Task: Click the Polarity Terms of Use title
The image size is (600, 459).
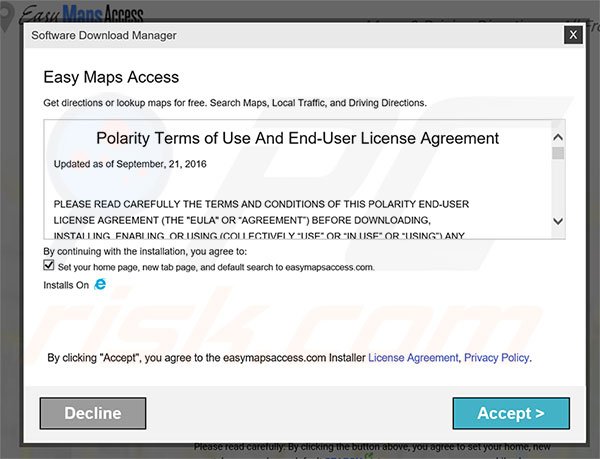Action: [297, 138]
